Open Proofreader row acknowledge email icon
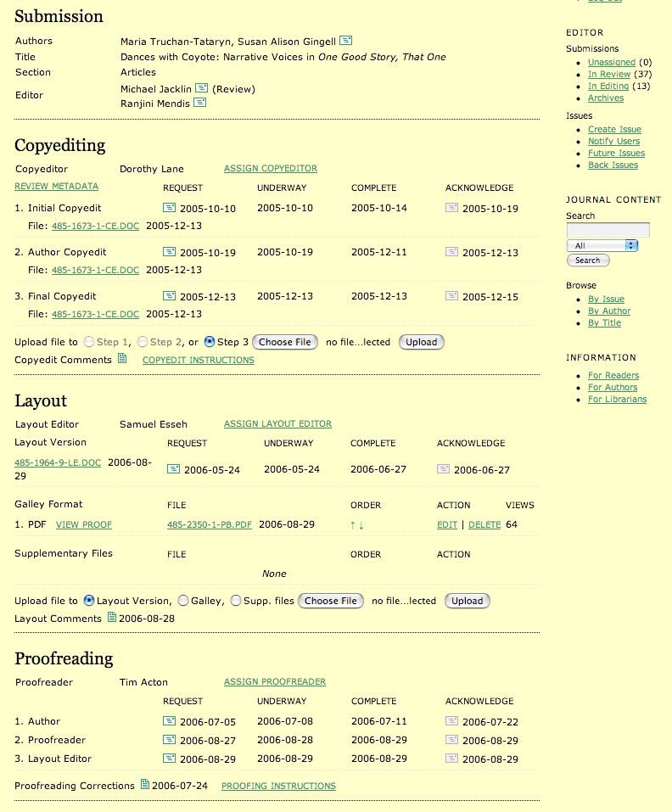Screen dimensions: 672x812 452,740
